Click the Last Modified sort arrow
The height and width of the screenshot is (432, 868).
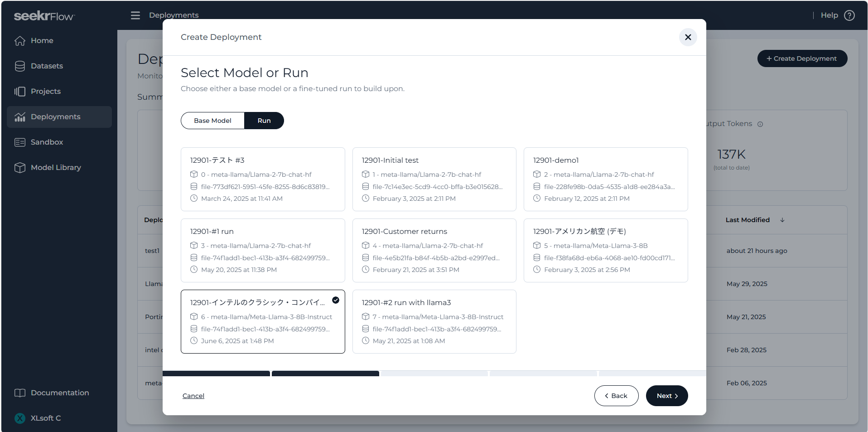[x=782, y=220]
